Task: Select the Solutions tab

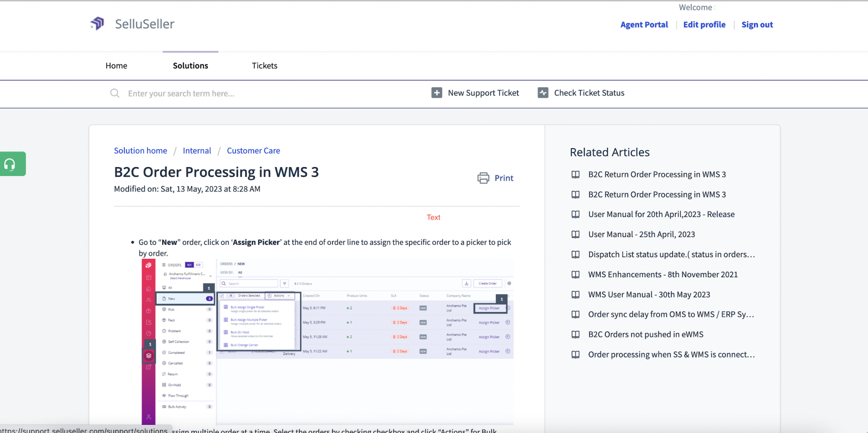Action: [190, 66]
